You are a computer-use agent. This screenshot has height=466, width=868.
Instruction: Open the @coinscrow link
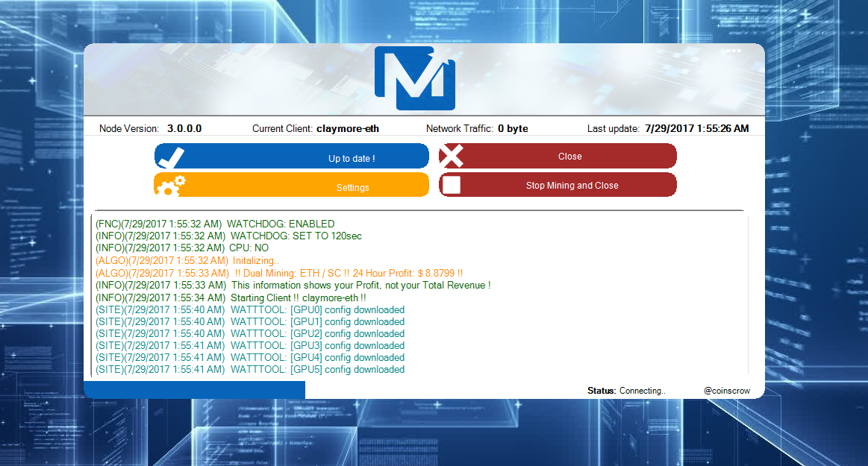[x=727, y=391]
